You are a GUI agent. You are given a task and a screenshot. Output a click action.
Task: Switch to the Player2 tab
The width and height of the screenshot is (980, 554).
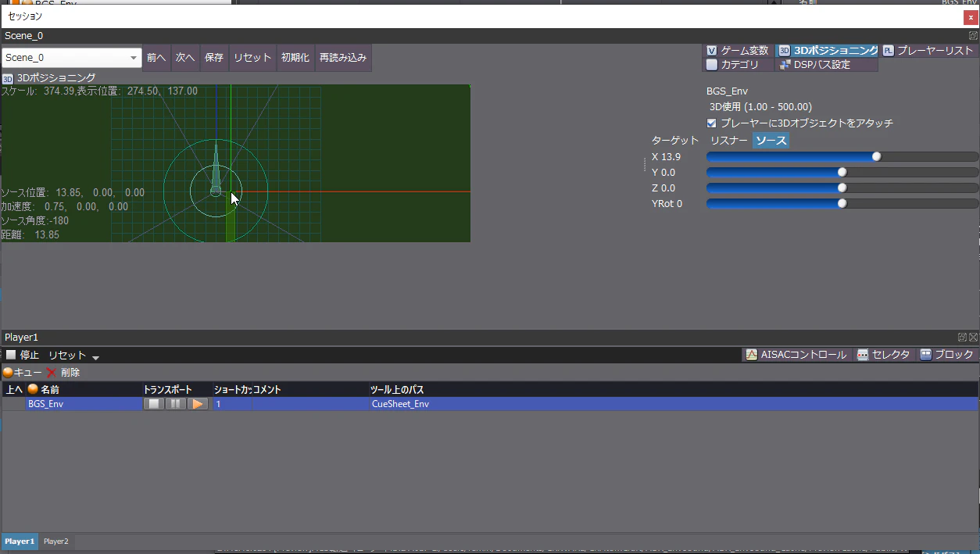point(56,541)
